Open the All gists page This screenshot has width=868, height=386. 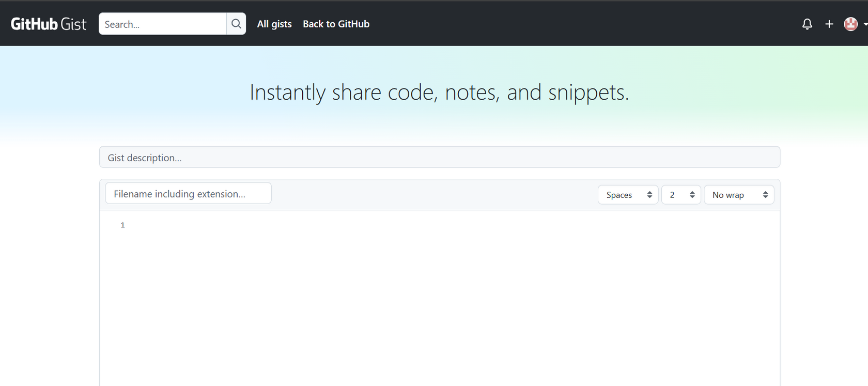[274, 24]
